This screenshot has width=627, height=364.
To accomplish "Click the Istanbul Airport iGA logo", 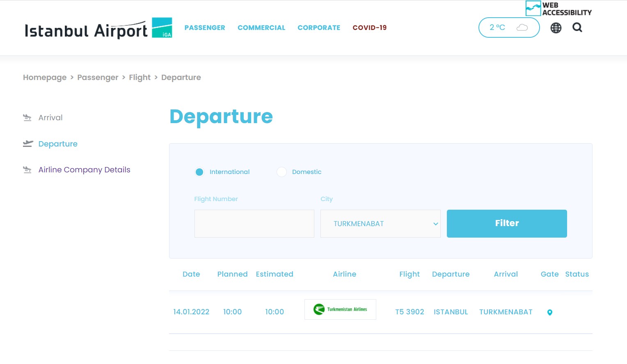I will 98,28.
